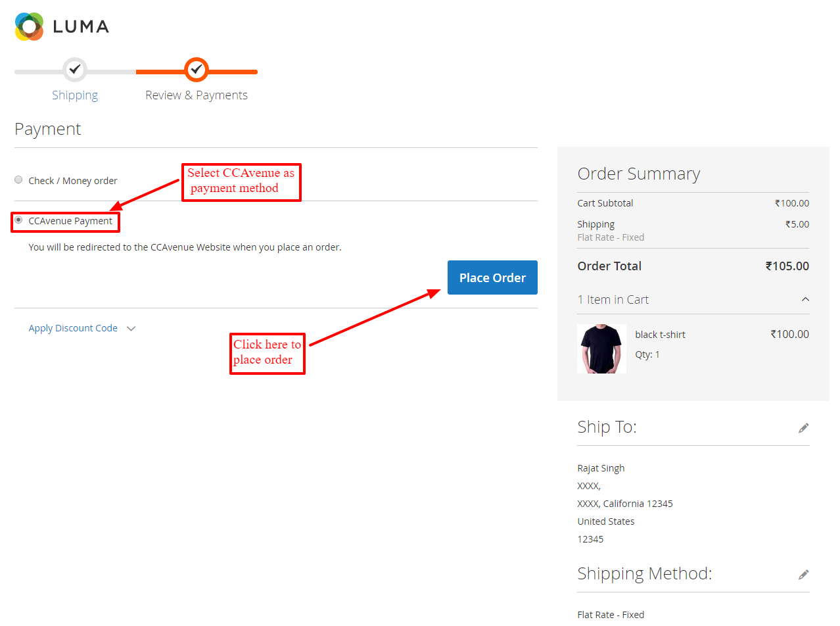Image resolution: width=840 pixels, height=626 pixels.
Task: Open the Shipping step label
Action: 75,95
